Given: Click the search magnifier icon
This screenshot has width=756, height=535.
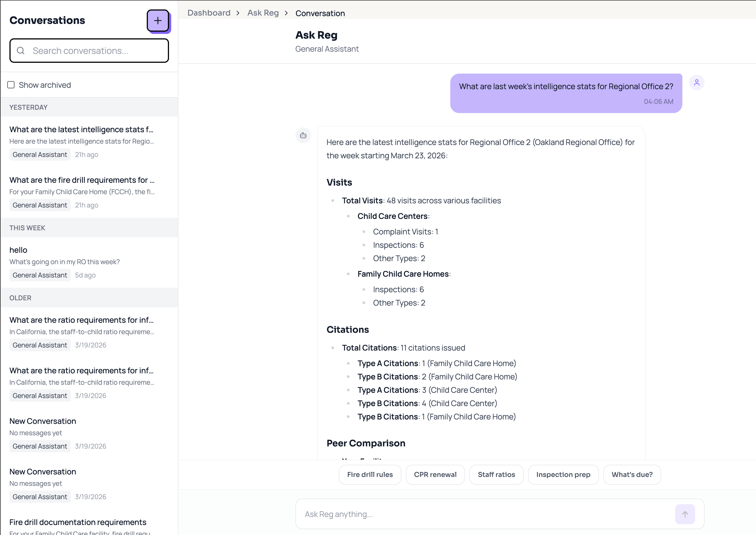Looking at the screenshot, I should (x=21, y=51).
